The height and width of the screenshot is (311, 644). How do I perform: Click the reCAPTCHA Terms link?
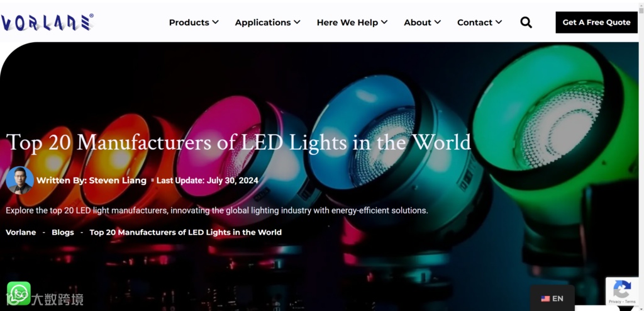[630, 302]
